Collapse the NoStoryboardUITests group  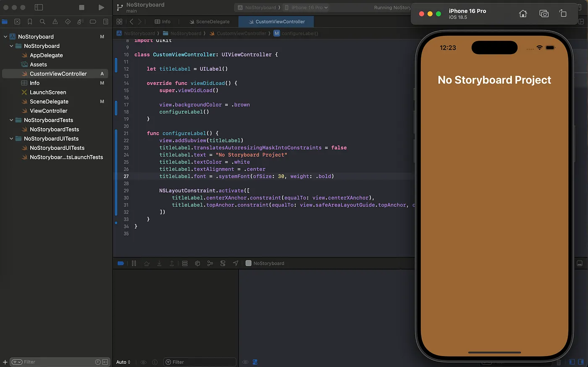(x=11, y=139)
